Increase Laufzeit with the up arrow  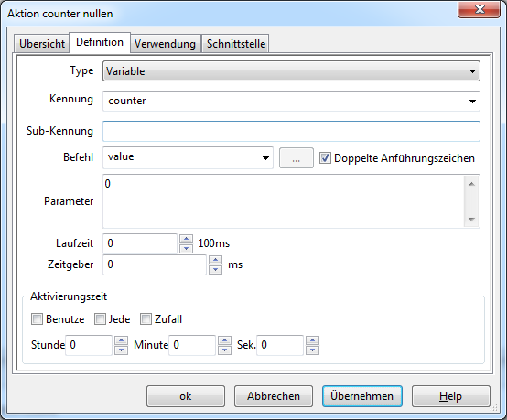pos(186,239)
